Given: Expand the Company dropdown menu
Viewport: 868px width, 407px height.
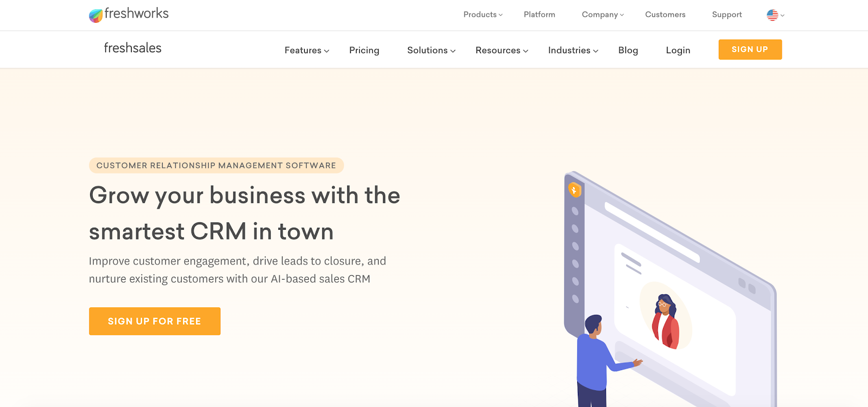Looking at the screenshot, I should 603,15.
